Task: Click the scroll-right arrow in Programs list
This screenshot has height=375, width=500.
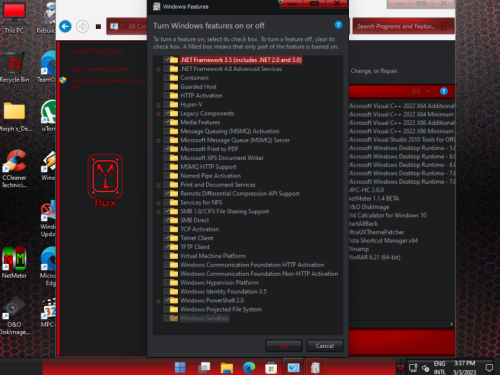Action: pos(452,324)
